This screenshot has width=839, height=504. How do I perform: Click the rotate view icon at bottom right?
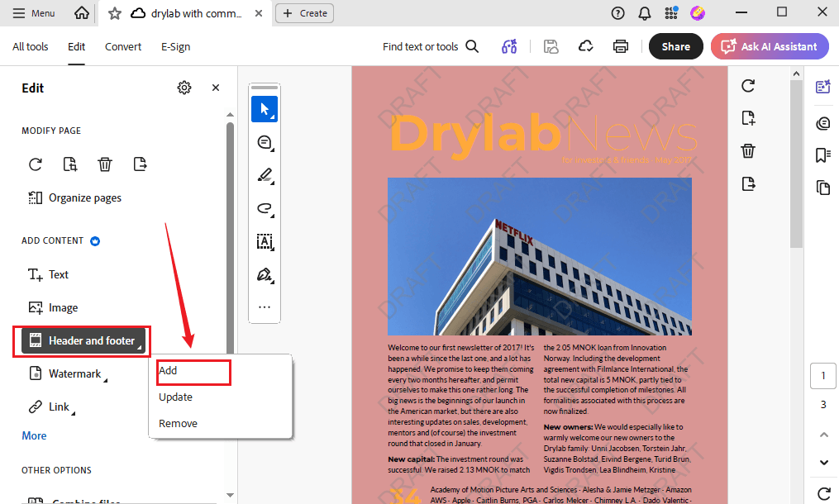point(824,492)
